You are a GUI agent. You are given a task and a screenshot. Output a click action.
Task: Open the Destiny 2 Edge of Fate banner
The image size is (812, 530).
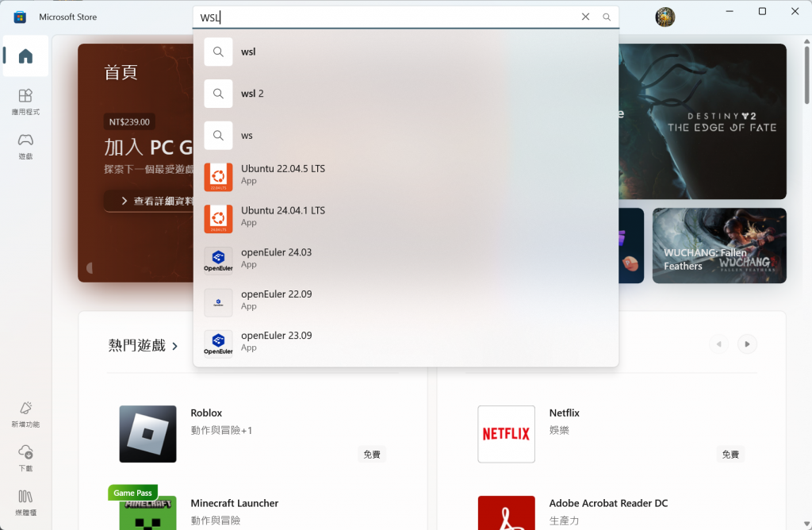pyautogui.click(x=703, y=121)
